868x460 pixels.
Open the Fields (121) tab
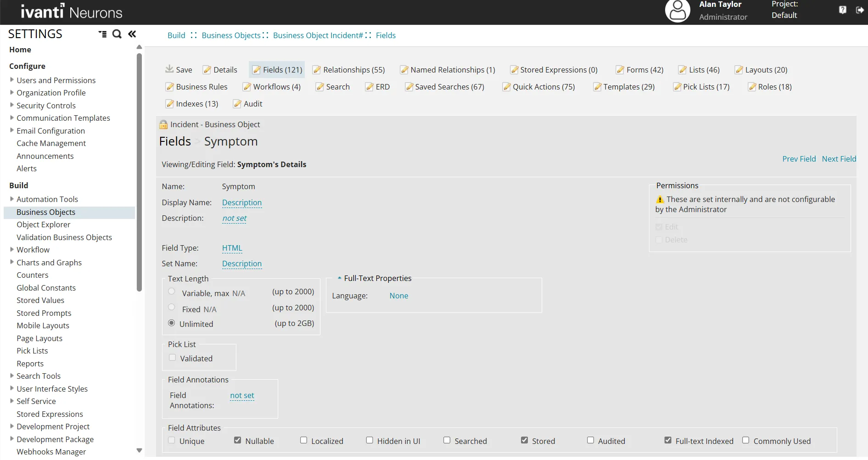click(x=277, y=70)
